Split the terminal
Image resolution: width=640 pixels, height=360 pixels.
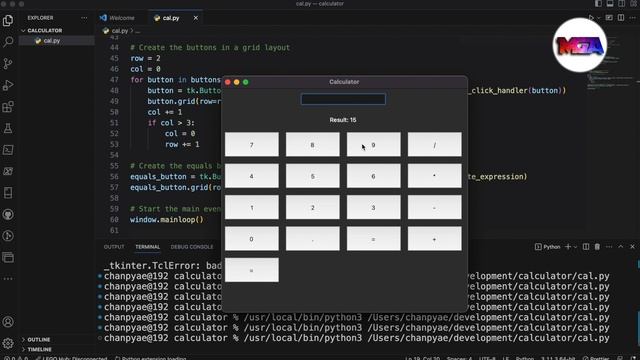(586, 247)
